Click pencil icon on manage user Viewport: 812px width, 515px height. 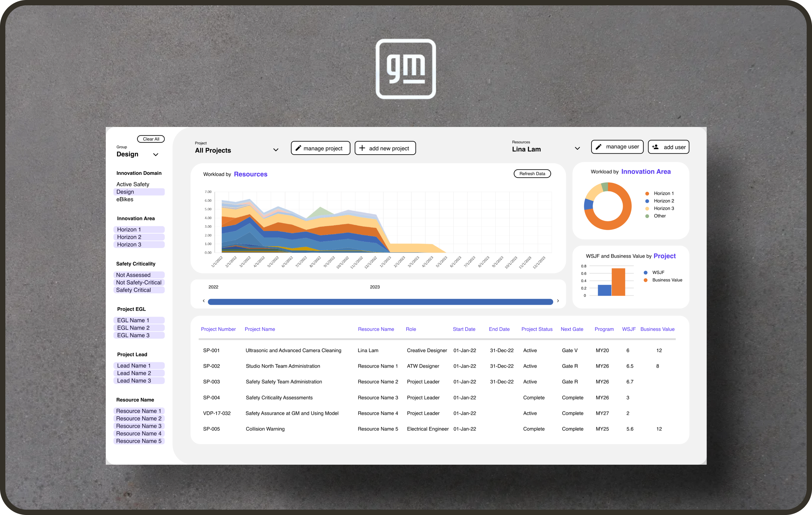tap(598, 147)
